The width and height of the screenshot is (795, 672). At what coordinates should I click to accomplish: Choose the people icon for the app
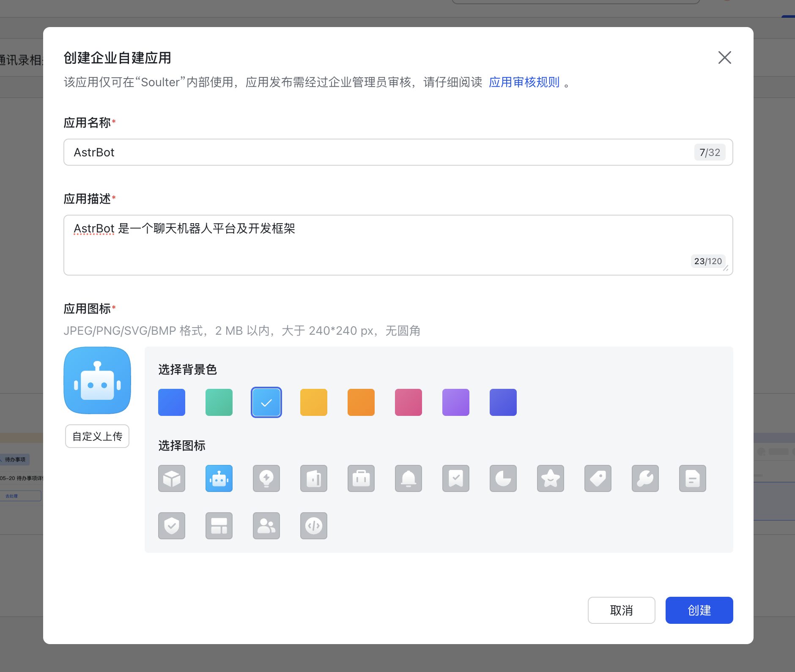pos(266,526)
